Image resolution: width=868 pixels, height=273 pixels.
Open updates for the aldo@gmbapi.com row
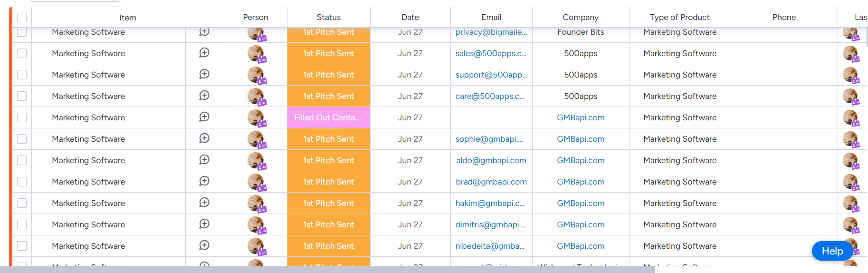(204, 160)
